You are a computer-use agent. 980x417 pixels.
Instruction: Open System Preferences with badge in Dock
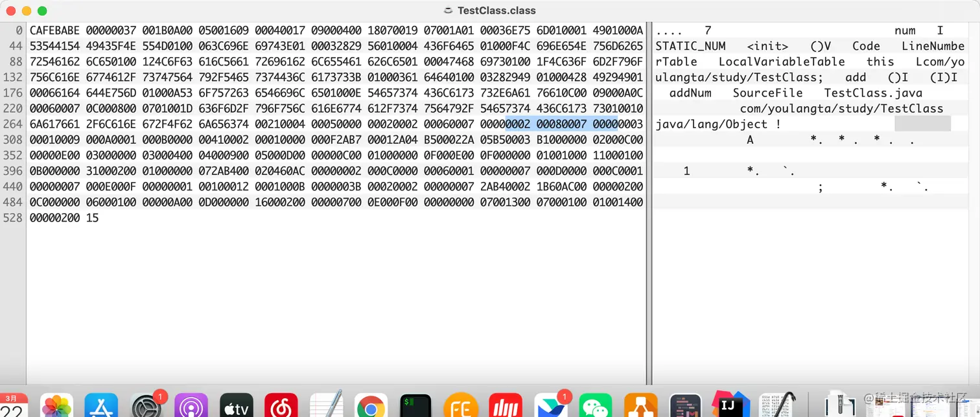(x=146, y=407)
